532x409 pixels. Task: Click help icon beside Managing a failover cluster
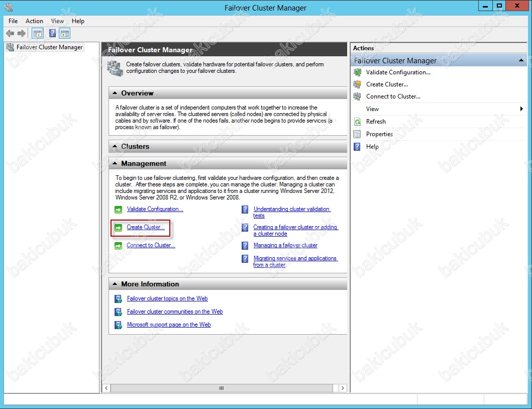click(x=245, y=245)
